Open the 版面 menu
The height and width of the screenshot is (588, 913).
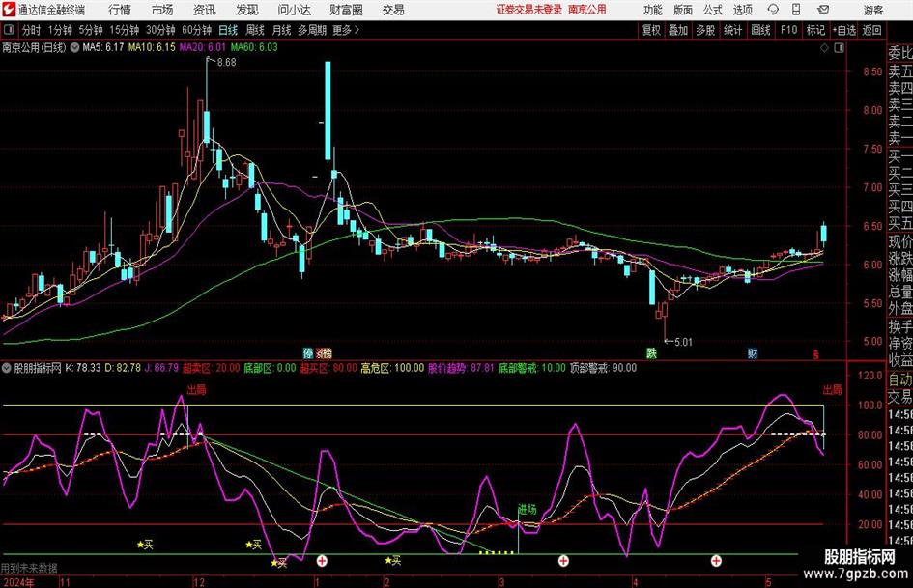click(x=683, y=10)
